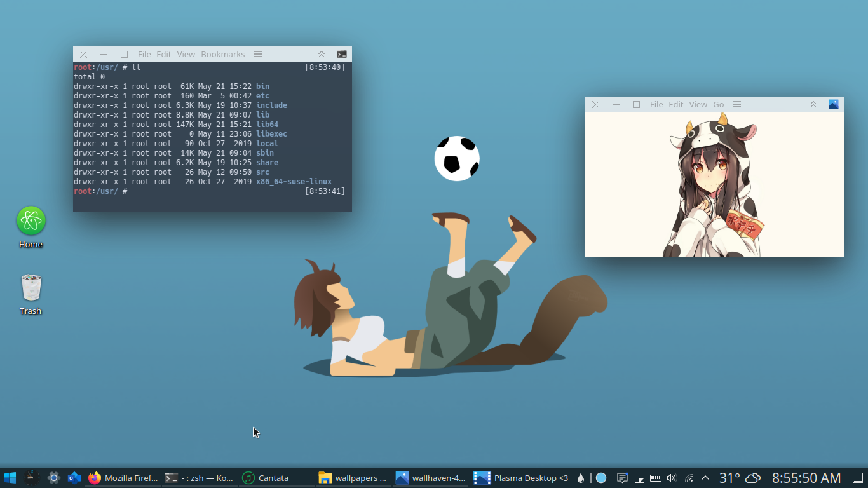
Task: Switch to the Cantata music player task
Action: point(276,478)
